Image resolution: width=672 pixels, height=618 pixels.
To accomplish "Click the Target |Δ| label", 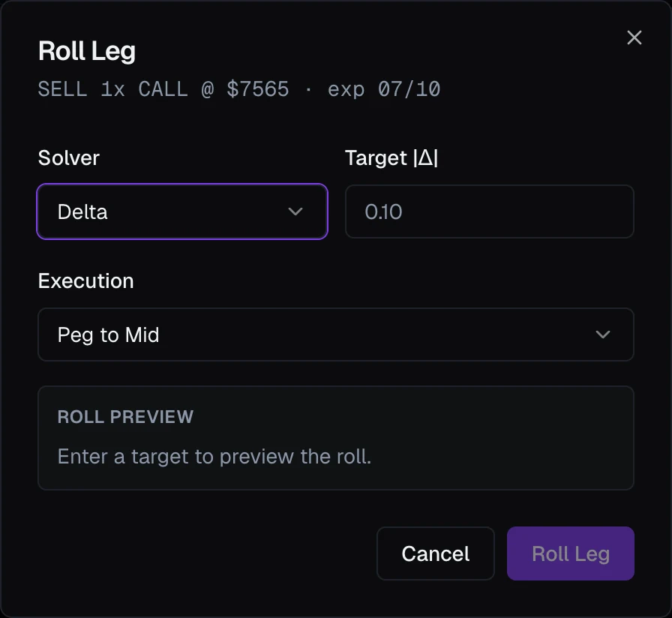I will pyautogui.click(x=391, y=157).
